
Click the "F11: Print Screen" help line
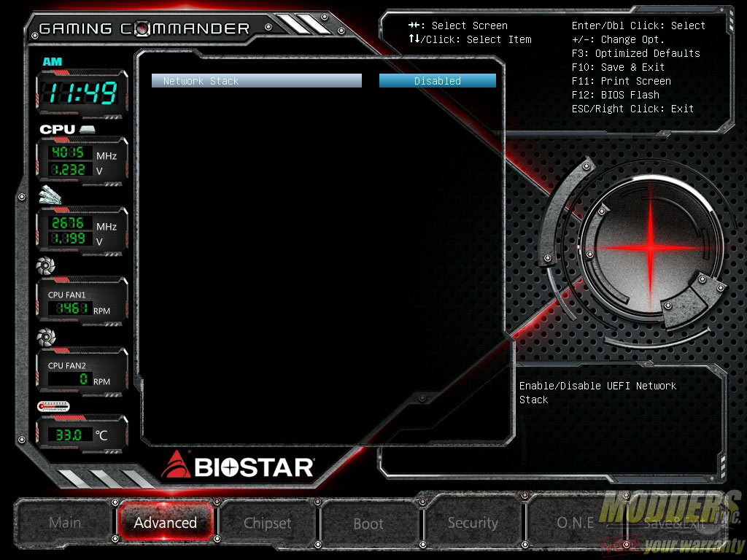(x=622, y=81)
